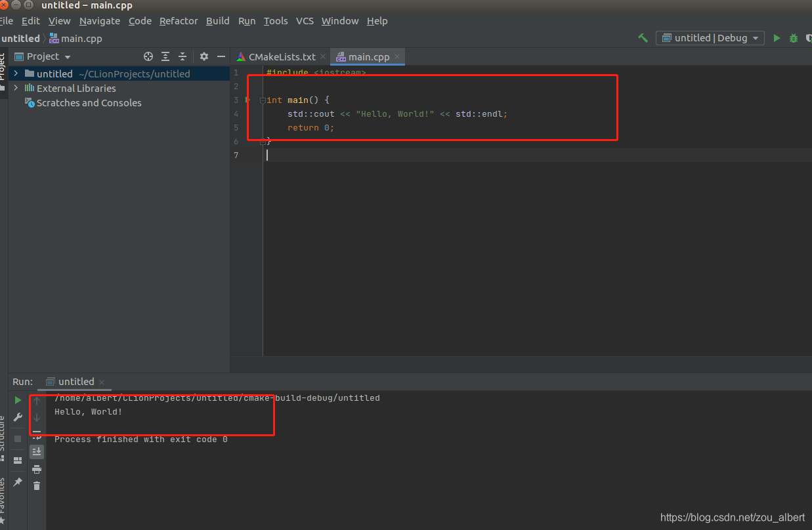Screen dimensions: 812x530
Task: Expand the untitled project folder
Action: (x=16, y=73)
